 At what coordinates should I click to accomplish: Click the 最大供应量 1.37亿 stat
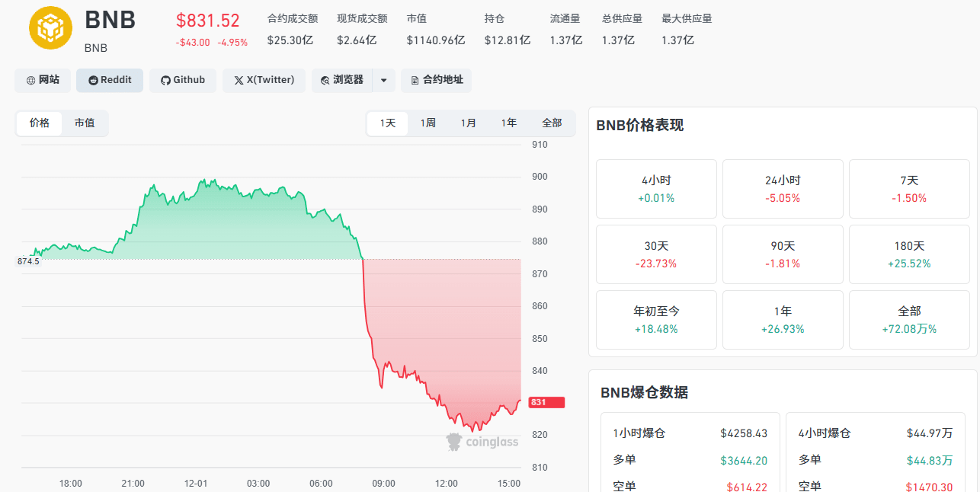tap(687, 29)
